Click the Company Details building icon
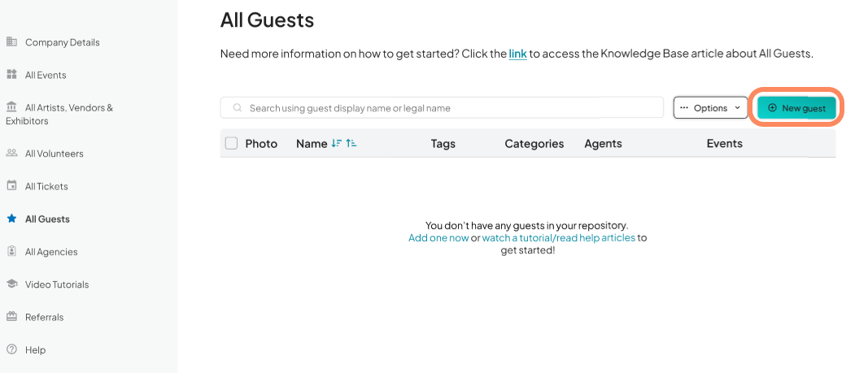This screenshot has height=373, width=868. (x=11, y=42)
